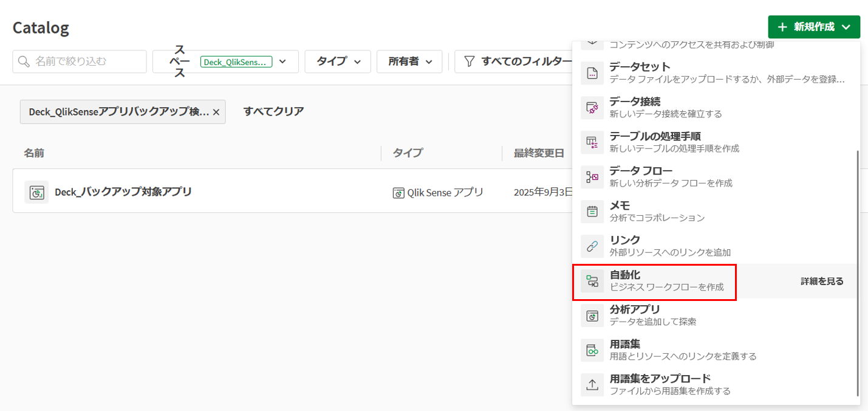
Task: Open the タイプ filter dropdown
Action: 338,61
